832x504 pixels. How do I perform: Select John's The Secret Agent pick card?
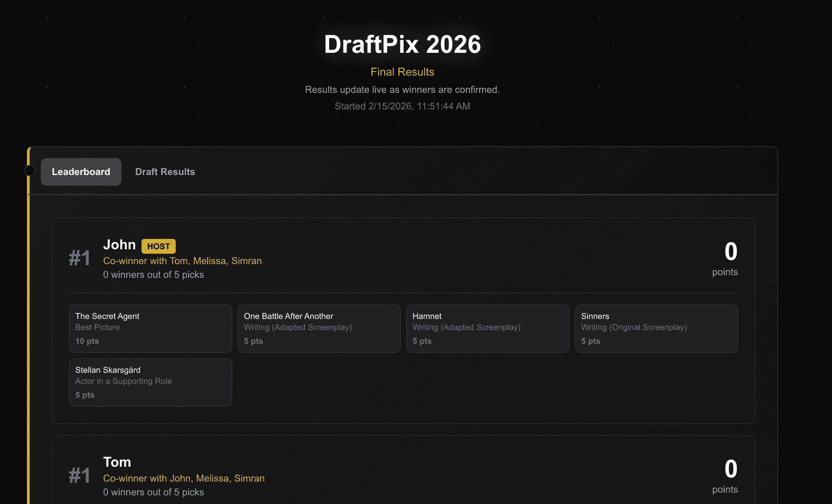click(150, 328)
